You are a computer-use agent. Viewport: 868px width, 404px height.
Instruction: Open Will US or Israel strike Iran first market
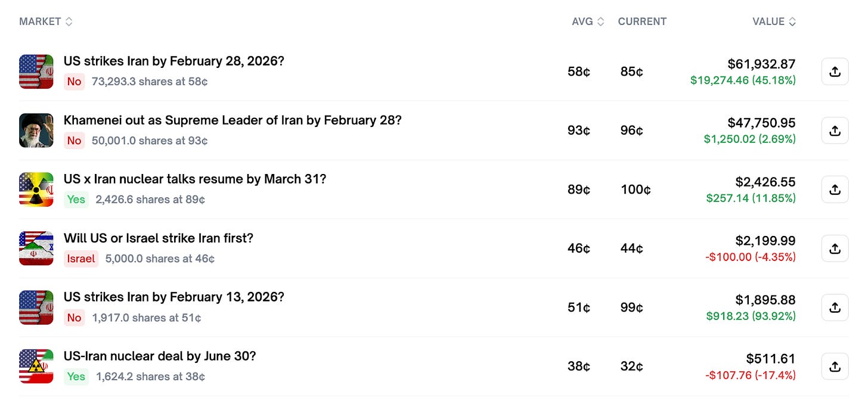(158, 238)
